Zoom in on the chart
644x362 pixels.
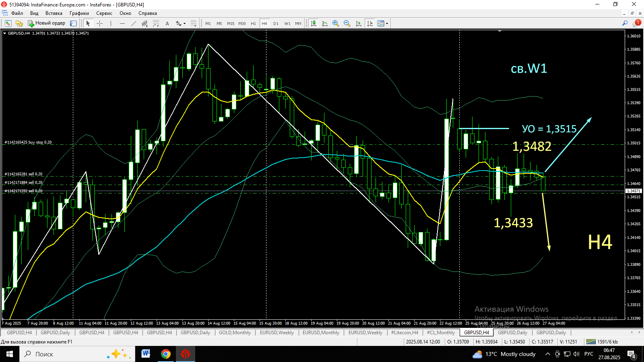click(x=336, y=23)
